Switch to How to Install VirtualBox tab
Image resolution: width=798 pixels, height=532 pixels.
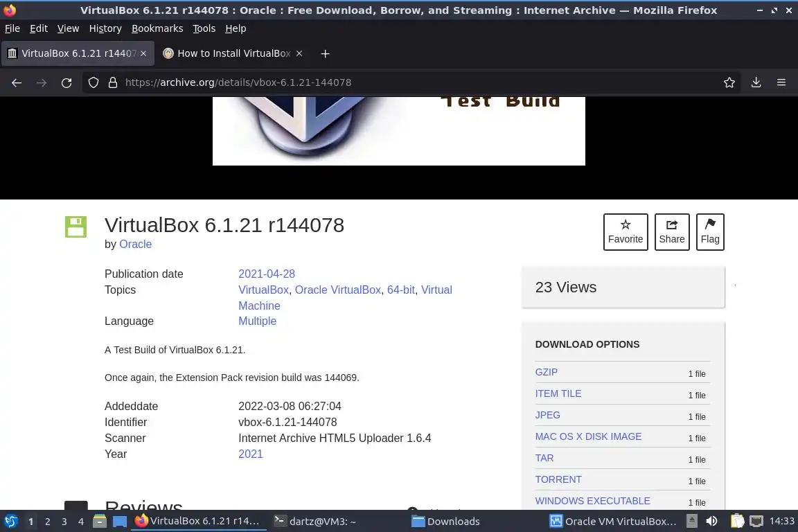point(233,53)
